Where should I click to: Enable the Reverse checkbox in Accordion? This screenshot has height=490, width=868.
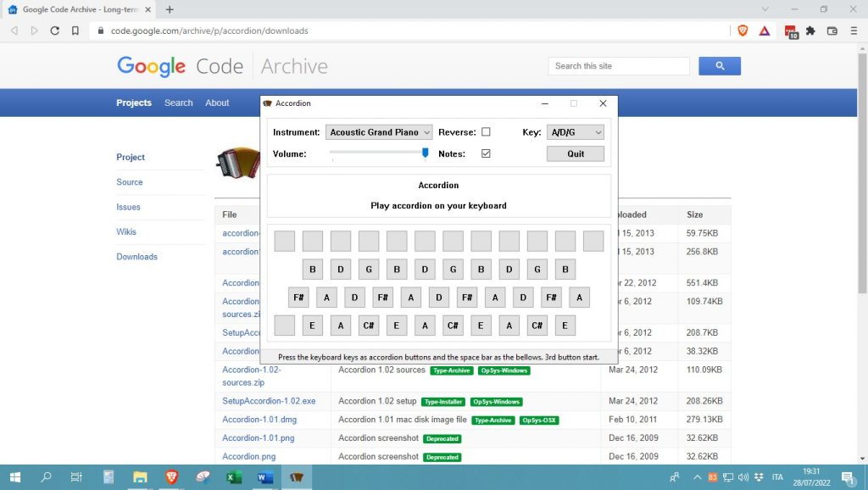click(x=487, y=131)
